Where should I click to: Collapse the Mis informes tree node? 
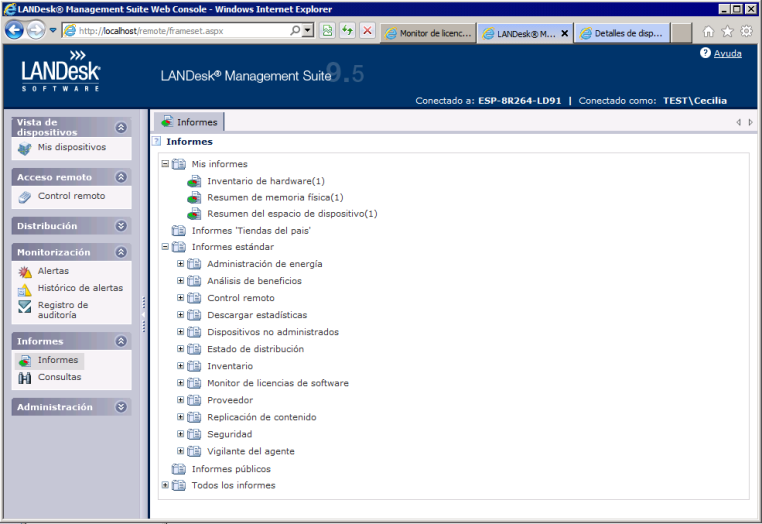point(165,164)
